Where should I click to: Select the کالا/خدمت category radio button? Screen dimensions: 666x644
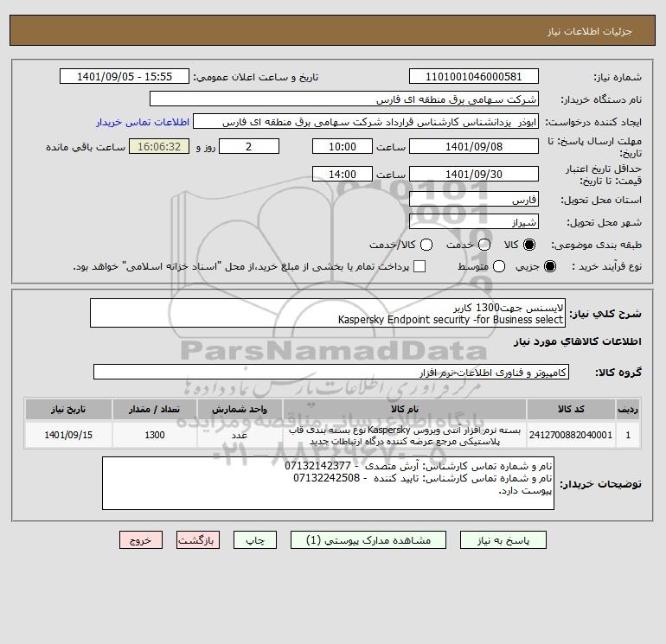pos(426,245)
